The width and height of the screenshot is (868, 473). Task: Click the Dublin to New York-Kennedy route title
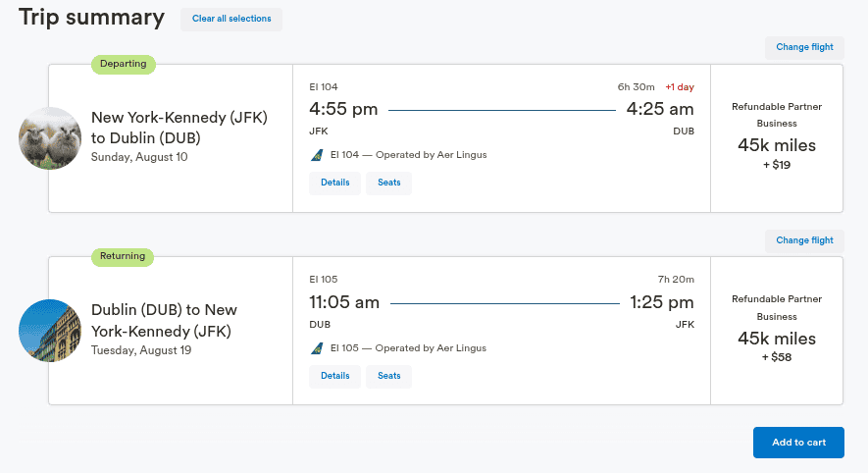[x=165, y=320]
